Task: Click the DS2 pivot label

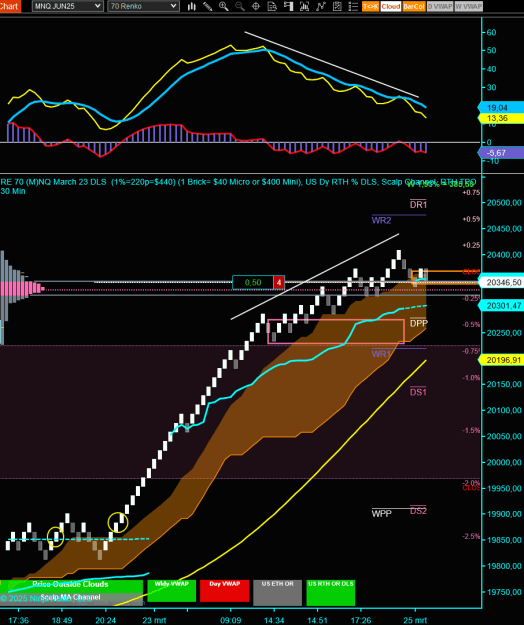Action: (x=418, y=511)
